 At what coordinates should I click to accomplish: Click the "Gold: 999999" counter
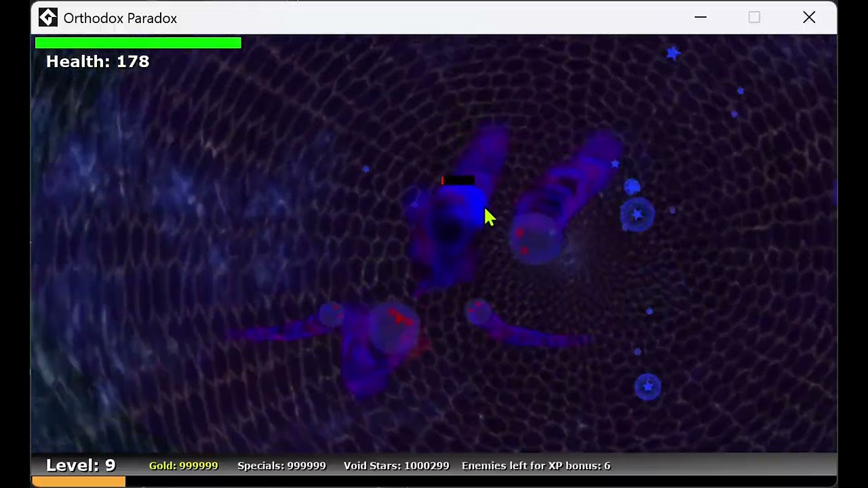(184, 466)
